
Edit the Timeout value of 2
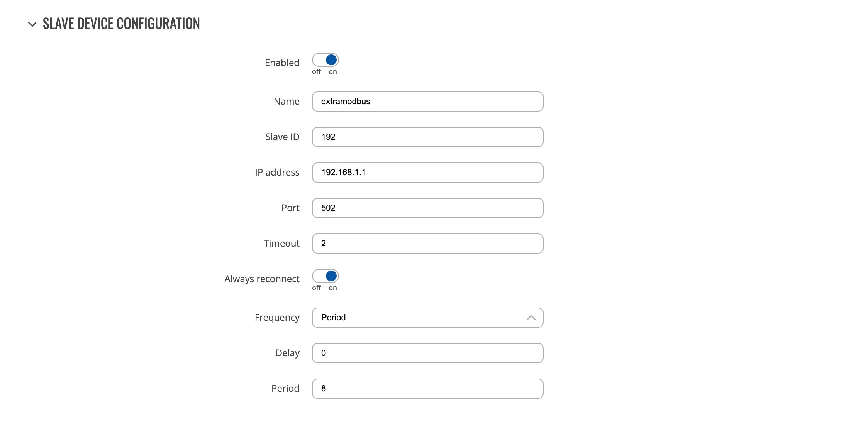pos(427,243)
